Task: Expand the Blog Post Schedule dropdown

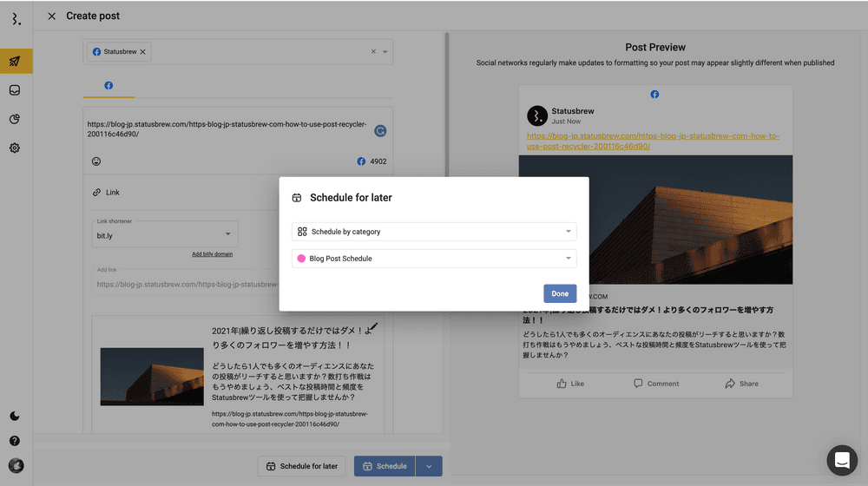Action: click(434, 259)
